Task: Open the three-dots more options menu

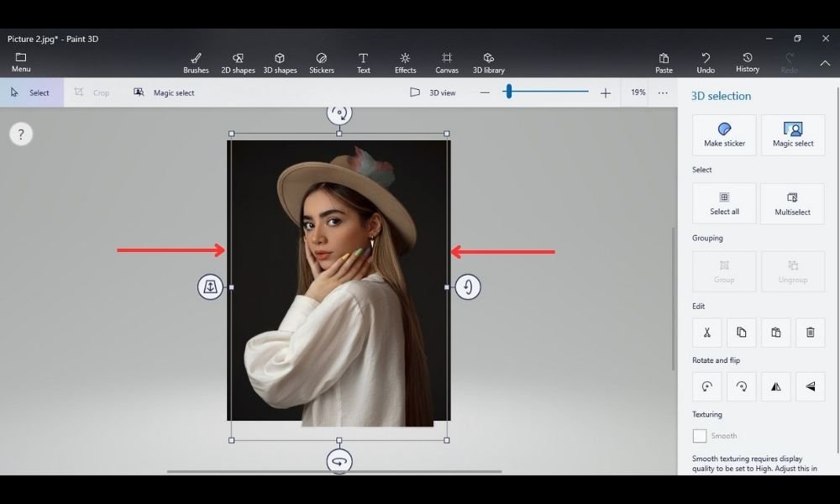Action: [663, 92]
